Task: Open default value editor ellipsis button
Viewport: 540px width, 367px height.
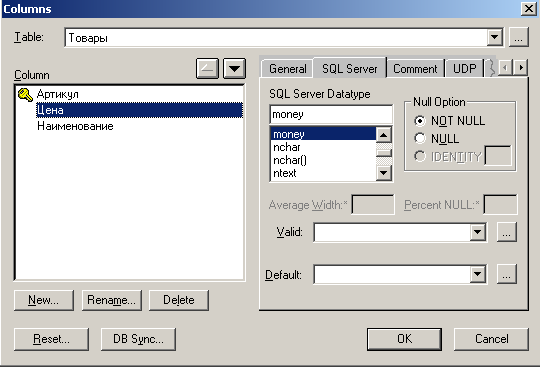Action: pos(506,274)
